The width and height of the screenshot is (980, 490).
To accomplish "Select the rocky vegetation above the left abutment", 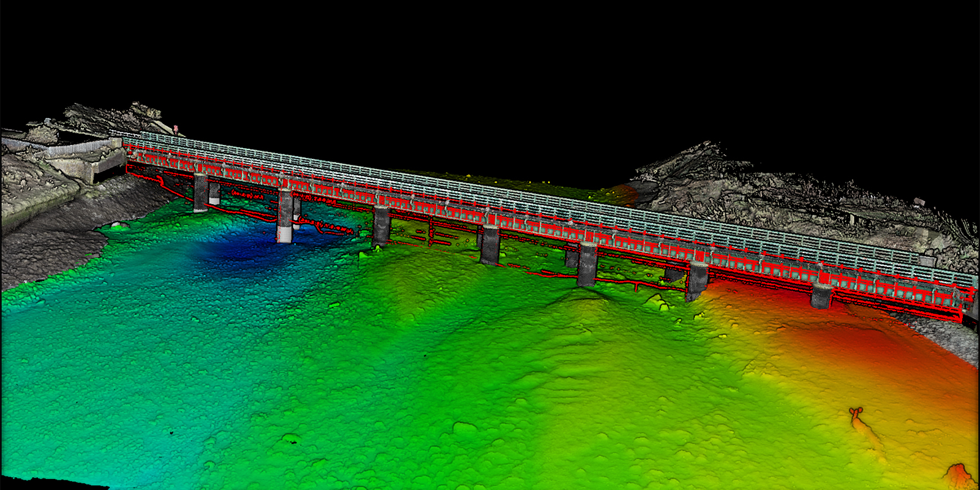I will pos(110,118).
